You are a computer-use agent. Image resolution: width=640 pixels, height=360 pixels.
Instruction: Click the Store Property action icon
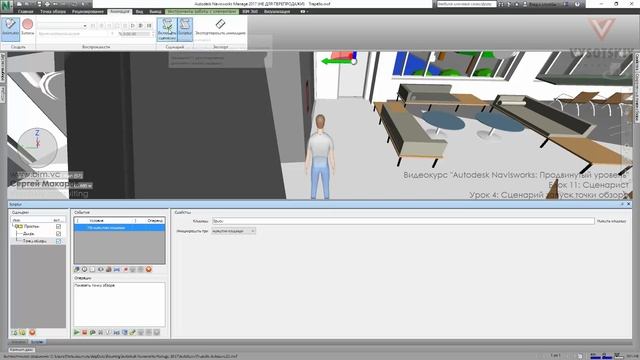125,332
